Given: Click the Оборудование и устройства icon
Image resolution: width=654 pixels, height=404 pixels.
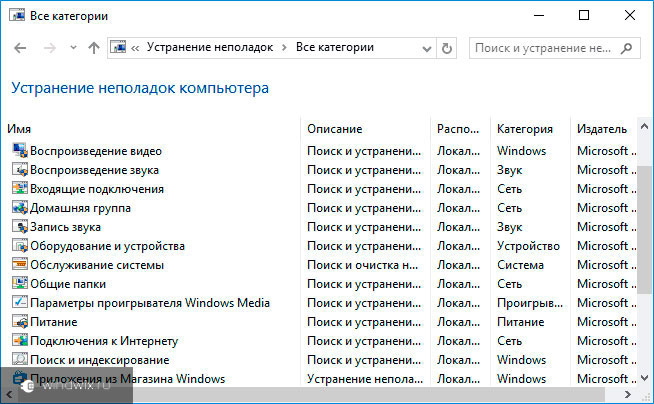Looking at the screenshot, I should (x=20, y=245).
